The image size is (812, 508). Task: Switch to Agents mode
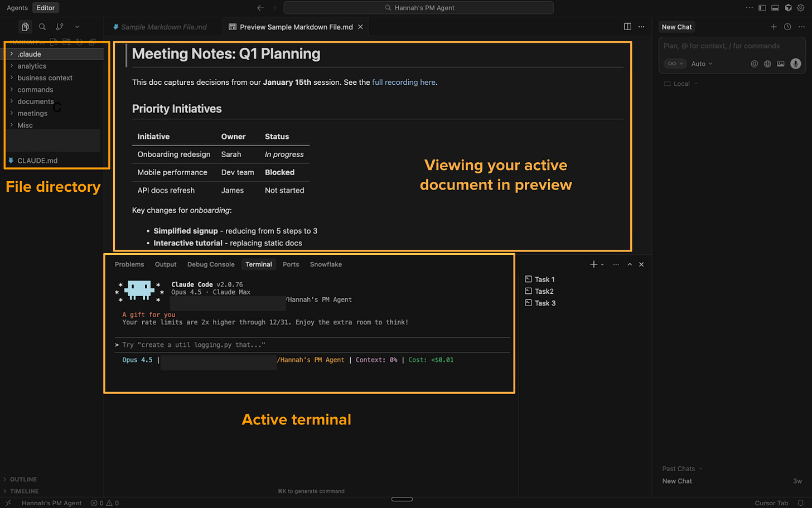[x=17, y=8]
